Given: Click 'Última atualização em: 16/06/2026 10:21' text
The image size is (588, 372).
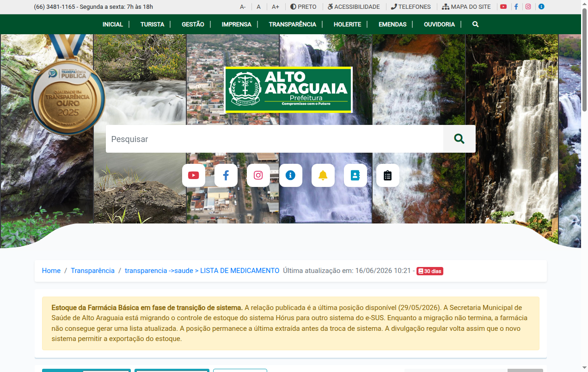Looking at the screenshot, I should tap(347, 271).
